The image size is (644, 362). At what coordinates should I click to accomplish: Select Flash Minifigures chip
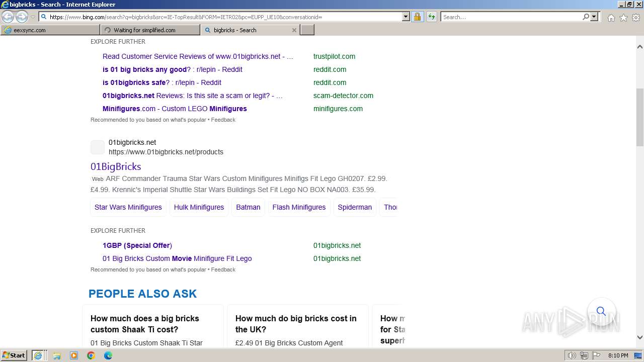point(299,207)
